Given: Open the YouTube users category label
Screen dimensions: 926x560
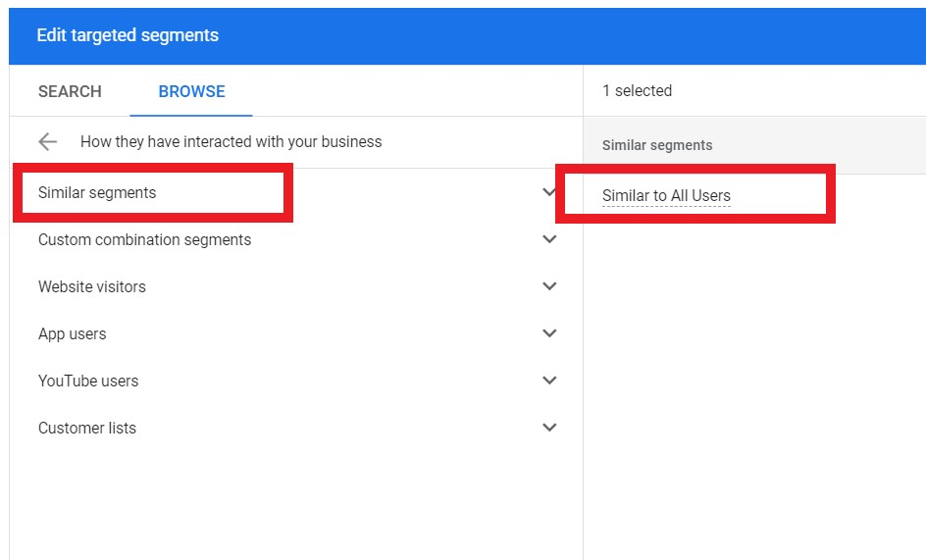Looking at the screenshot, I should tap(88, 381).
